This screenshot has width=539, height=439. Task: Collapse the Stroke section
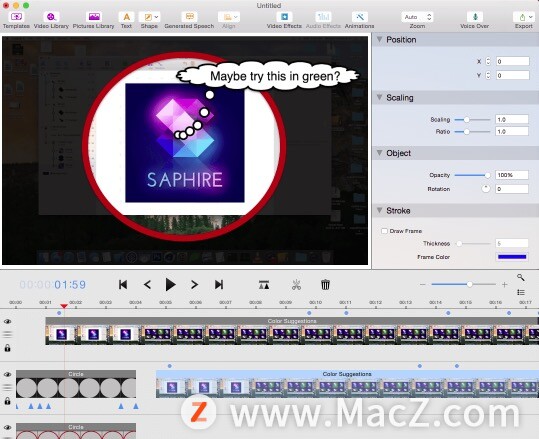[x=380, y=210]
